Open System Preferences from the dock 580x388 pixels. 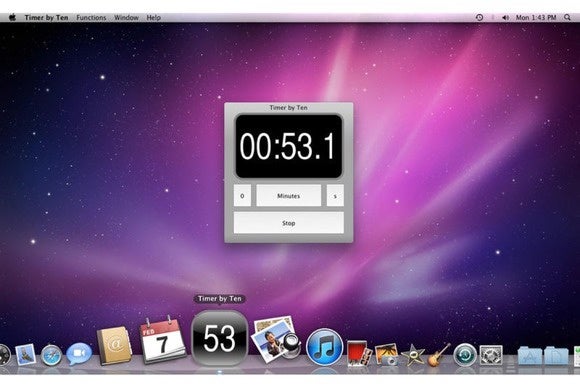491,355
